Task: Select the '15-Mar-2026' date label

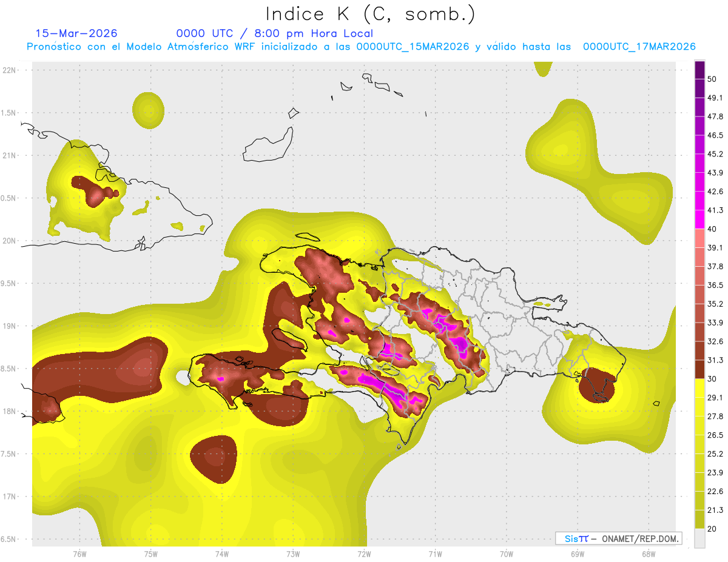Action: pos(76,33)
